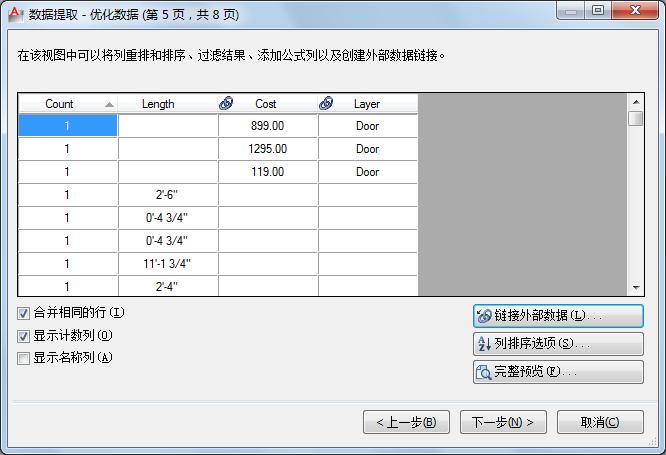Click the sort arrow in Count column header
Screen dimensions: 666x455
click(x=109, y=105)
